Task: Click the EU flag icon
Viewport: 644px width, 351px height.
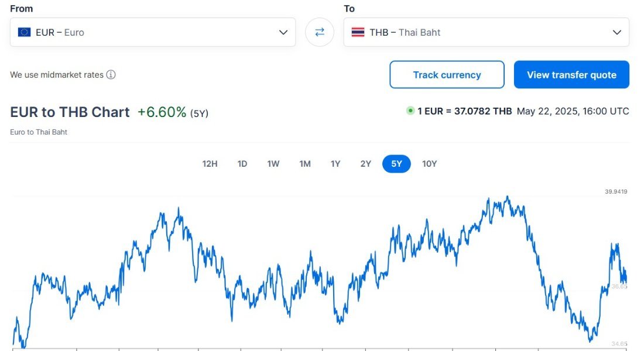Action: click(24, 32)
